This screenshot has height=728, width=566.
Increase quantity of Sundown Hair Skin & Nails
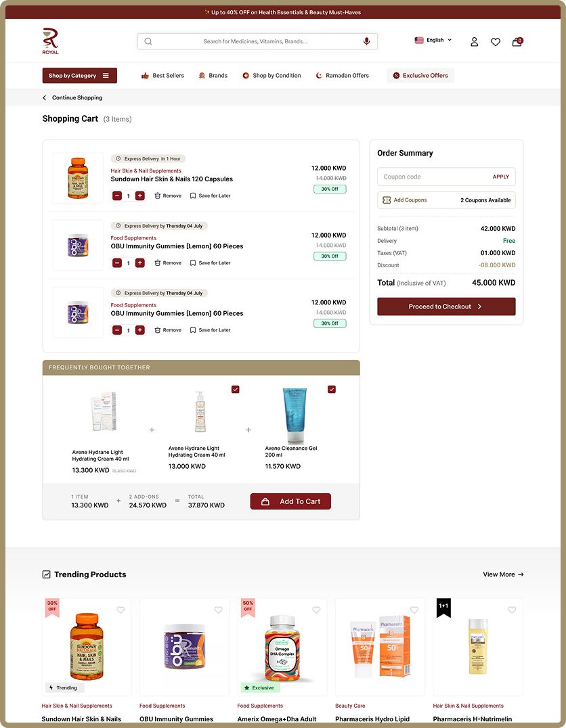tap(140, 196)
